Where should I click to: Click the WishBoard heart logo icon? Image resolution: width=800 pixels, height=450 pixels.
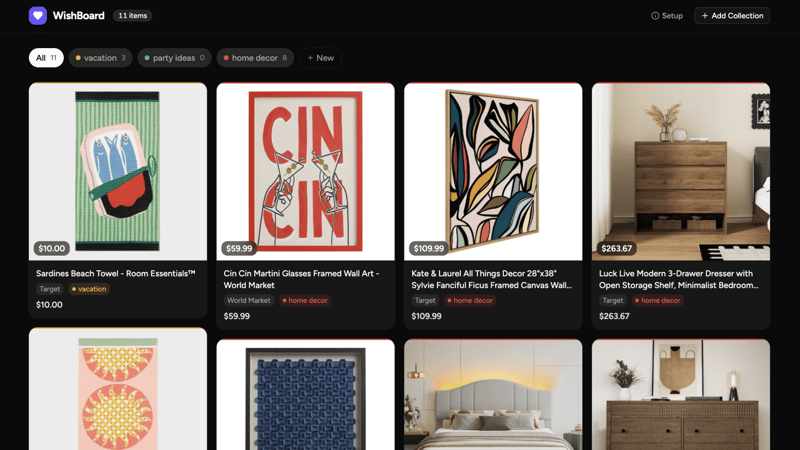click(x=38, y=15)
